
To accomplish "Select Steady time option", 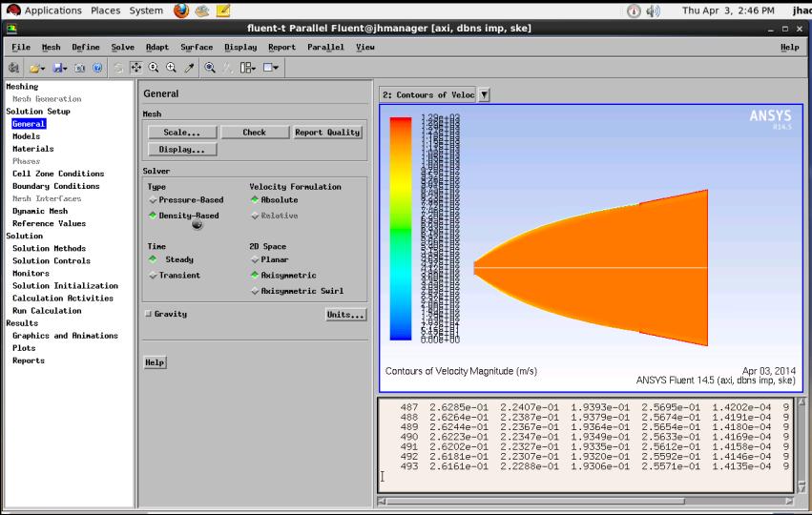I will 172,259.
